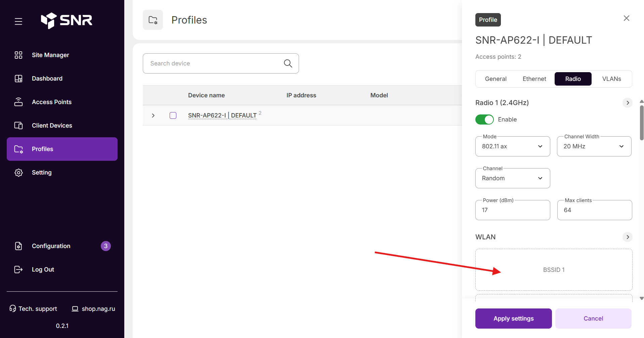The image size is (644, 338).
Task: Open the Tech. support link
Action: click(33, 309)
